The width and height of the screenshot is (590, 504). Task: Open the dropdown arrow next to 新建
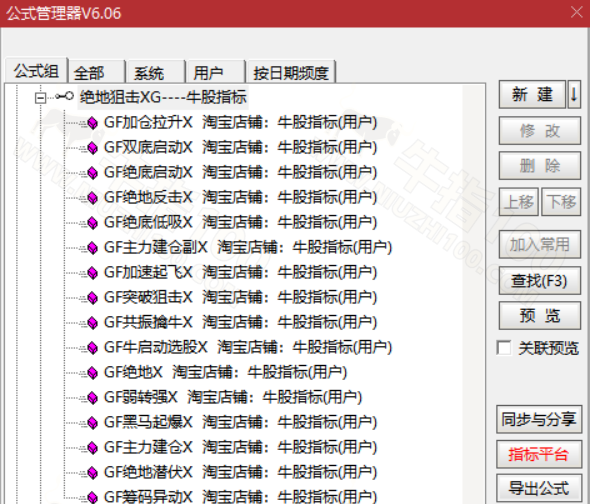coord(574,94)
